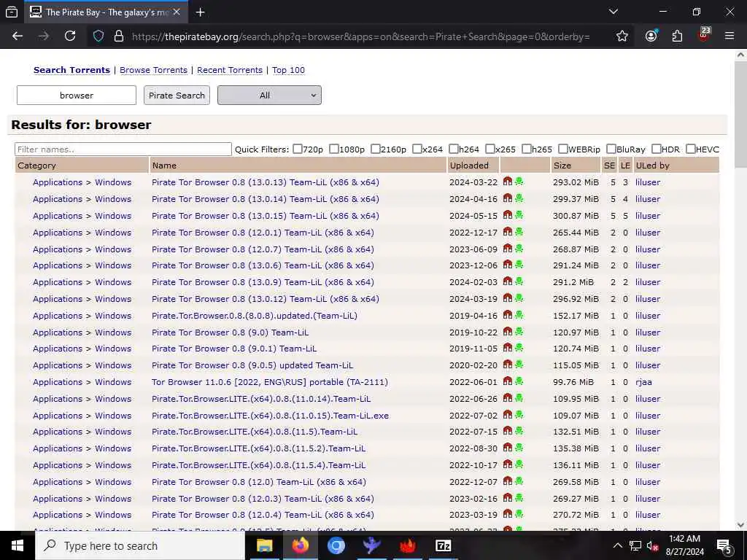Select The Pirate Bay browser tab
747x560 pixels.
click(x=106, y=12)
